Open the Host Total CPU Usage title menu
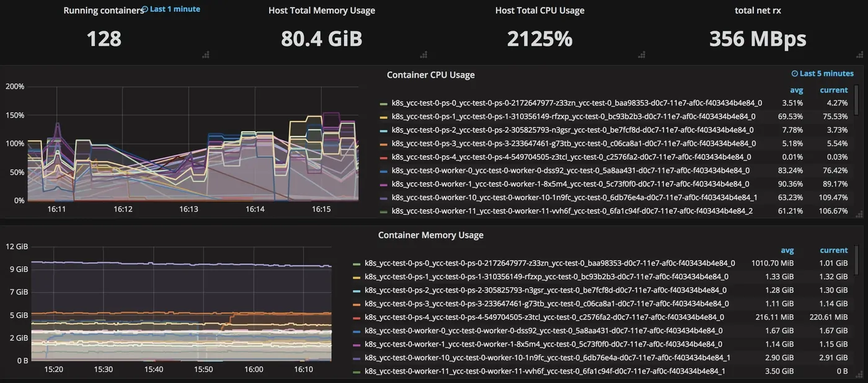The height and width of the screenshot is (383, 868). [x=539, y=11]
